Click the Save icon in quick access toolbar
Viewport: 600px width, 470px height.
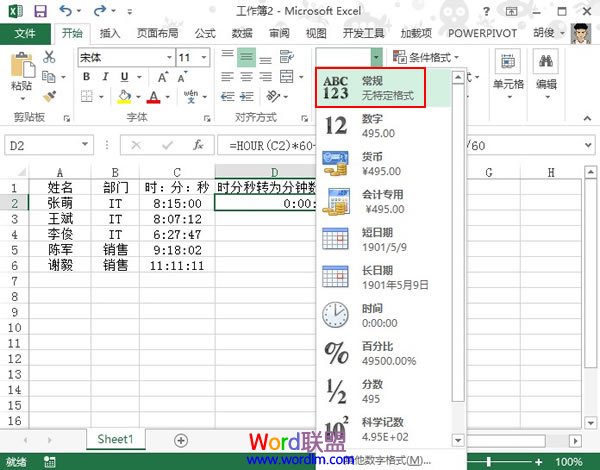click(40, 11)
